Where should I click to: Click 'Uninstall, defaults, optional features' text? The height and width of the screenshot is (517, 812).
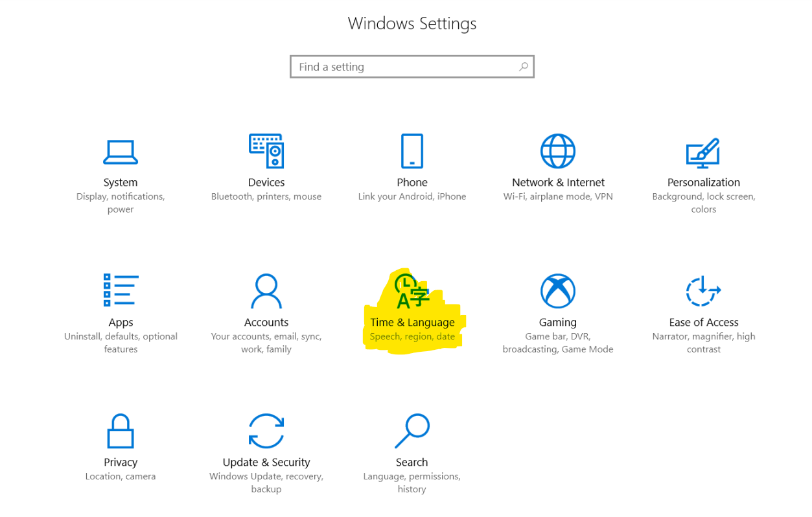coord(121,343)
